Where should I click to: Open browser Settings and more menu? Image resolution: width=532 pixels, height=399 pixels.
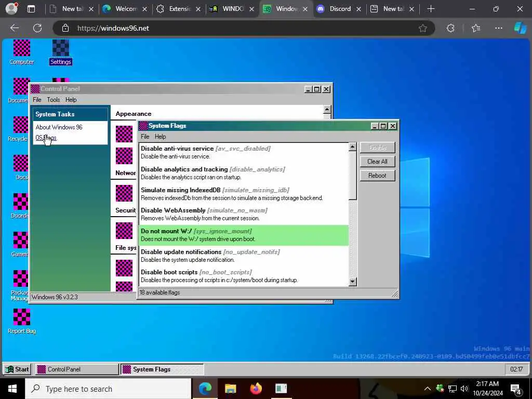click(498, 28)
